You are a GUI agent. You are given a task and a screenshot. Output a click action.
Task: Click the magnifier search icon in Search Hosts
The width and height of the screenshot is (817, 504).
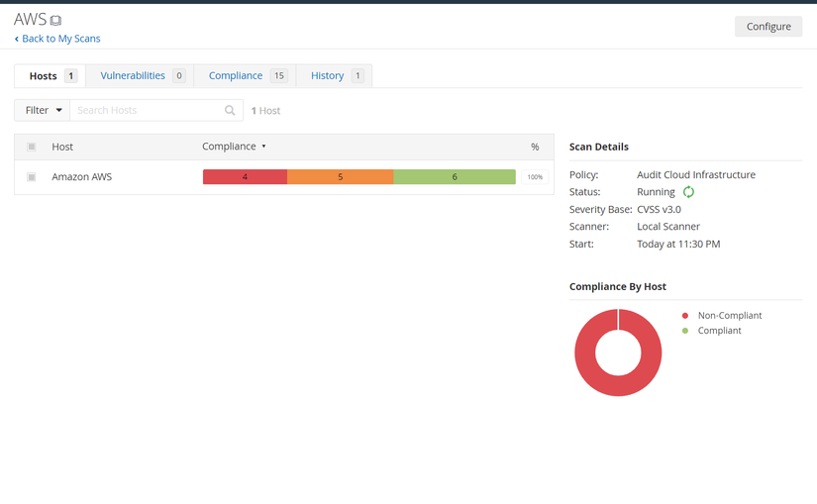pyautogui.click(x=230, y=110)
